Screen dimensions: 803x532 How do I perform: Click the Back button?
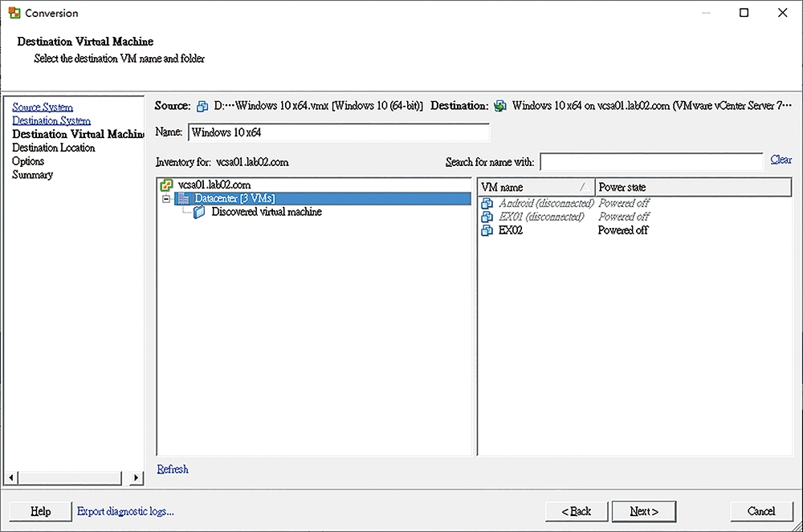coord(576,511)
